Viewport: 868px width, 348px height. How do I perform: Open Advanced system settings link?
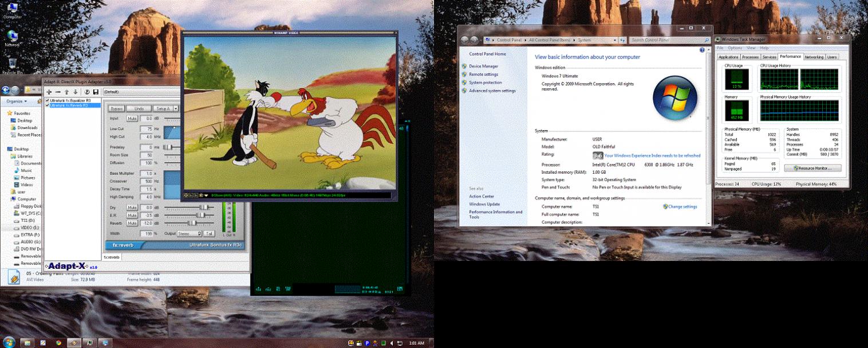pos(492,91)
